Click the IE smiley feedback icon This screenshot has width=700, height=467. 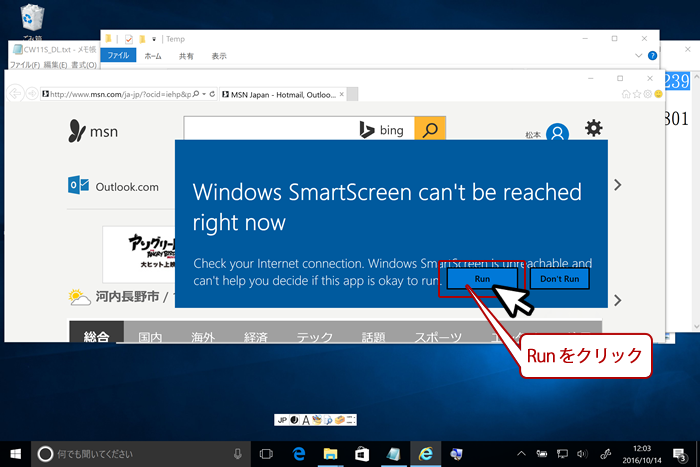pyautogui.click(x=658, y=94)
